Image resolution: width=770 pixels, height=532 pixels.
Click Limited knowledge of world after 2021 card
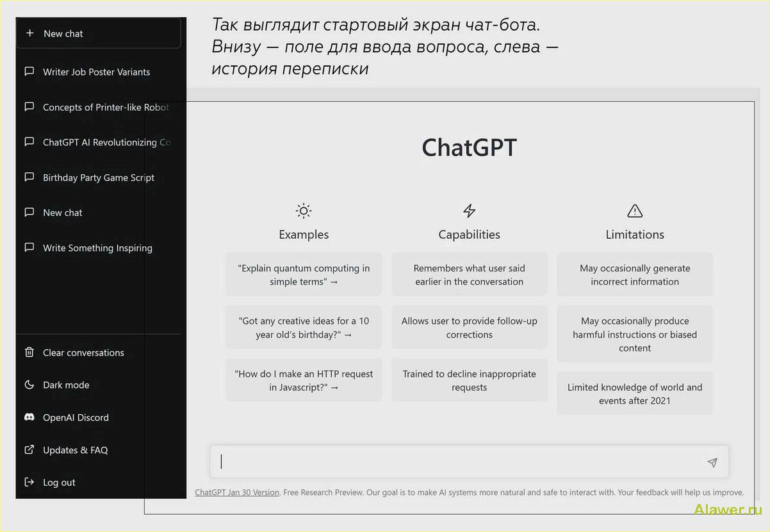[x=635, y=394]
